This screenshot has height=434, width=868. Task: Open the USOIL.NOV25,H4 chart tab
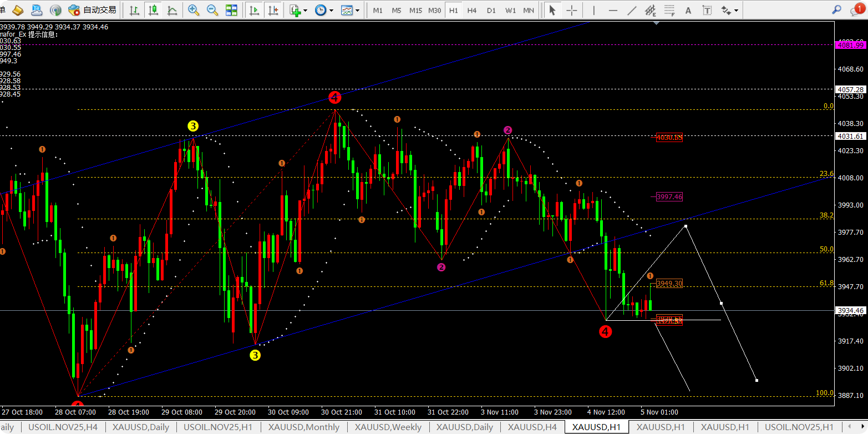point(63,427)
